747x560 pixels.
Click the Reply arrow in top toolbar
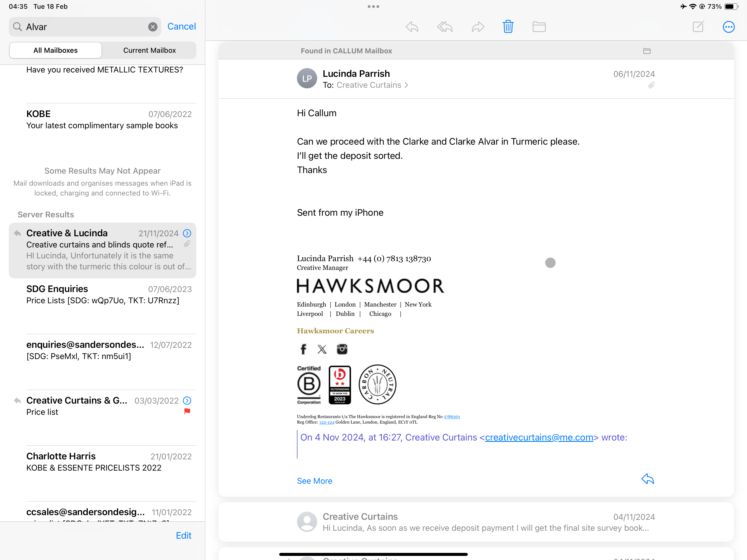(x=412, y=27)
